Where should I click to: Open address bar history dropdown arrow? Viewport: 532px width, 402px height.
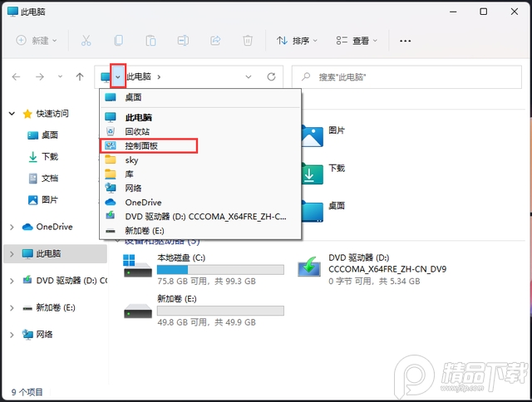click(x=249, y=77)
